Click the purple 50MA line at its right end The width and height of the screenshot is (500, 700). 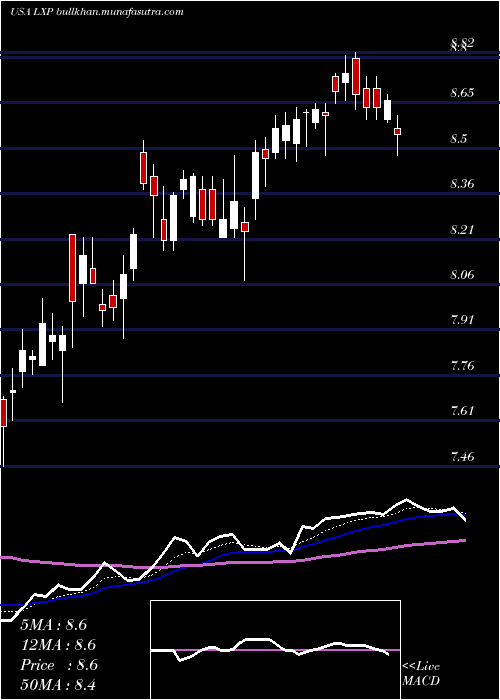(464, 540)
